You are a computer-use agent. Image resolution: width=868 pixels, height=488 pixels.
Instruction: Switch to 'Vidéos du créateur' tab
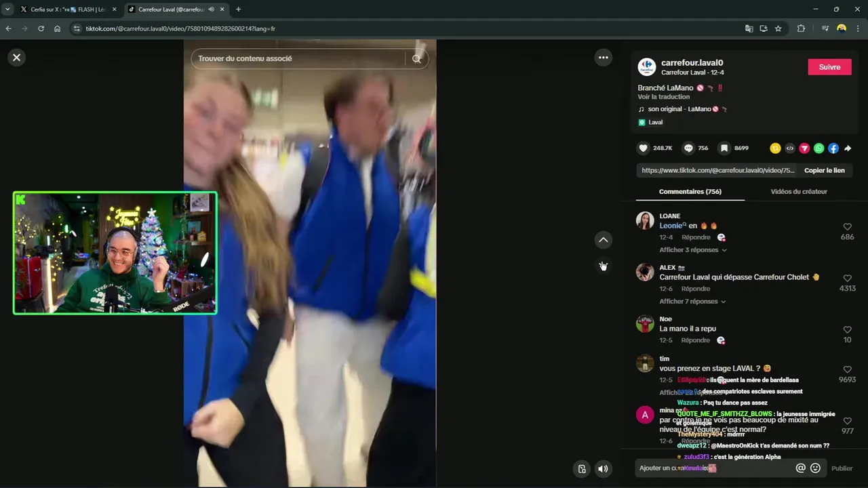pos(799,192)
